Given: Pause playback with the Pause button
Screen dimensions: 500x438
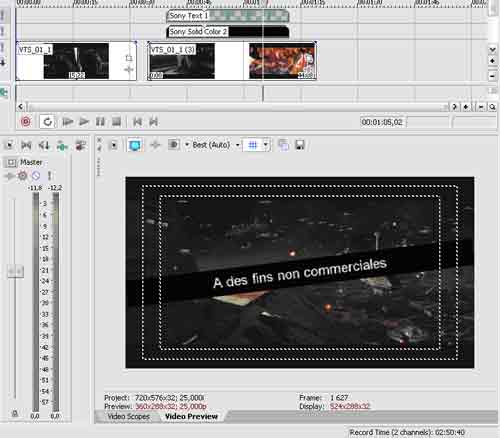Looking at the screenshot, I should pos(100,122).
